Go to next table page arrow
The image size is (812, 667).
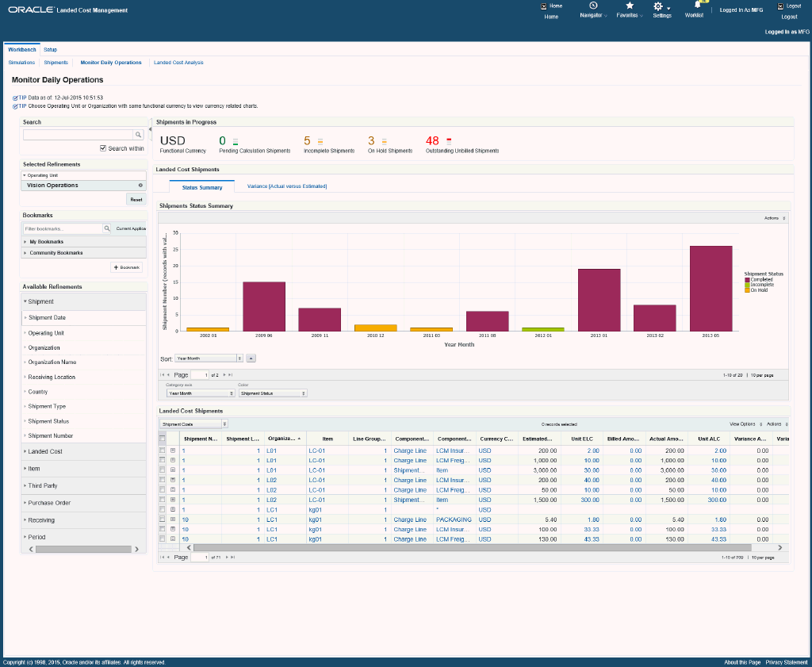click(227, 558)
